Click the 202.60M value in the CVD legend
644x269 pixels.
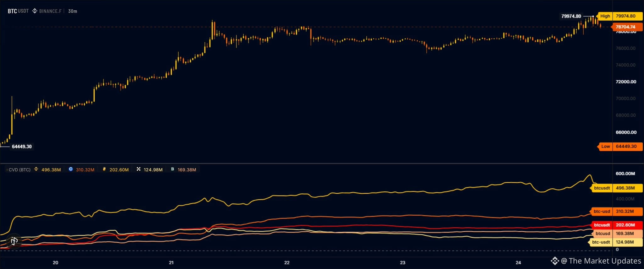(119, 169)
